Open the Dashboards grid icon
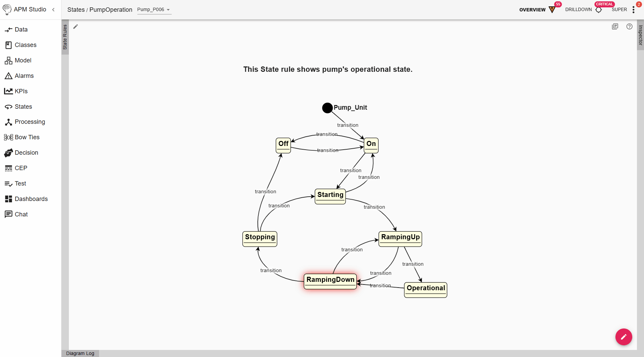 coord(8,199)
